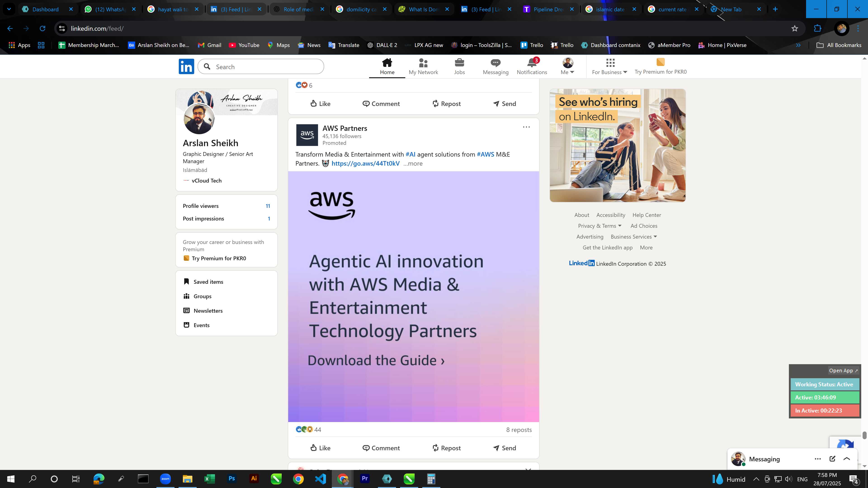The height and width of the screenshot is (488, 868).
Task: Switch to the Pipeline Dre browser tab
Action: click(548, 9)
